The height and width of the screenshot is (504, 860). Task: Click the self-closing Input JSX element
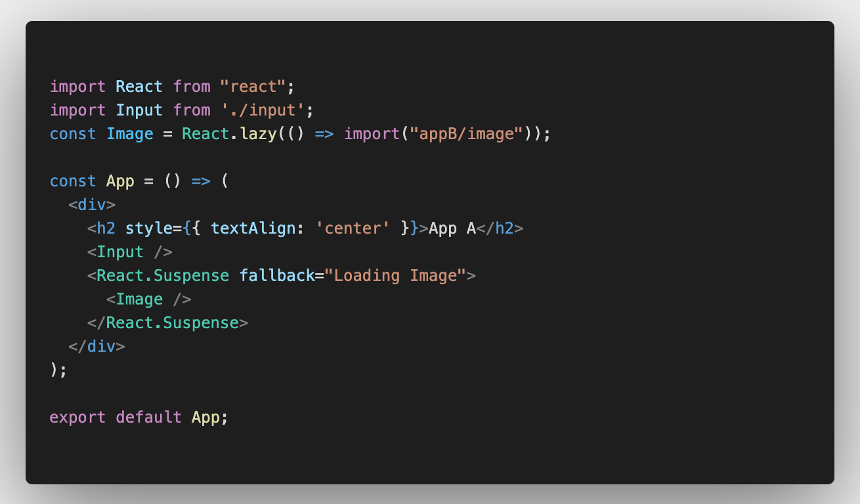point(130,252)
